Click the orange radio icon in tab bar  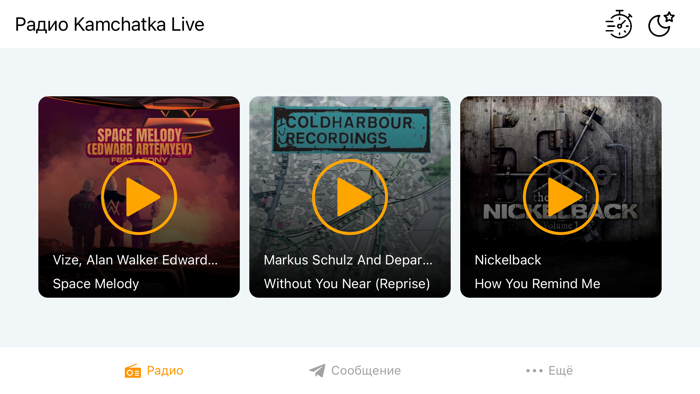133,371
